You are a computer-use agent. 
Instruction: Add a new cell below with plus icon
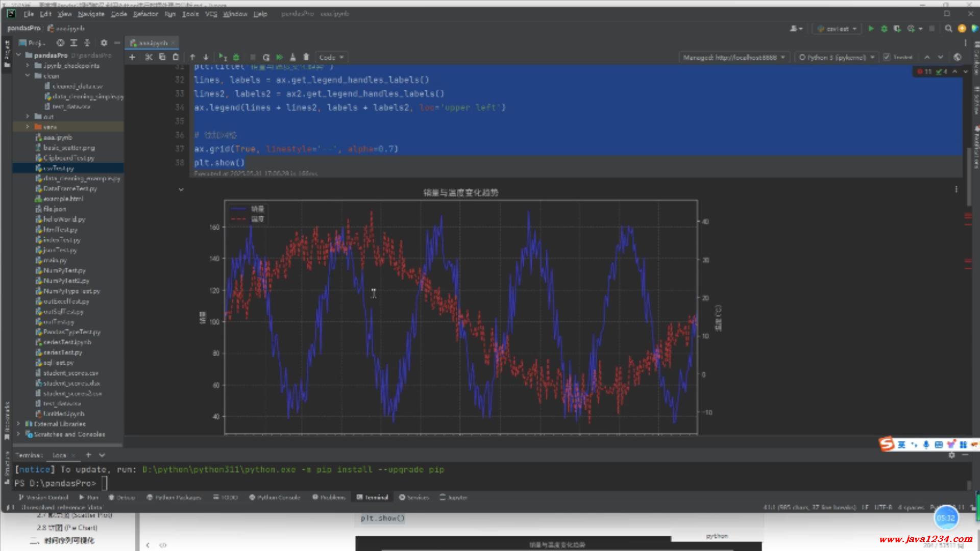pos(132,57)
